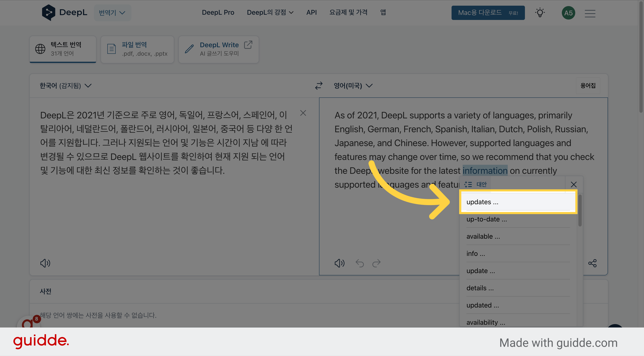
Task: Open the 한국어 (감지됨) source language dropdown
Action: [66, 86]
